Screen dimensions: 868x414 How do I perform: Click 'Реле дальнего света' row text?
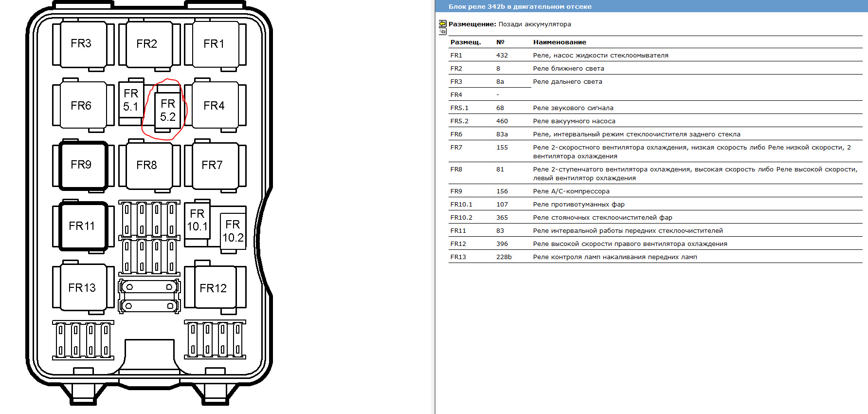(567, 82)
